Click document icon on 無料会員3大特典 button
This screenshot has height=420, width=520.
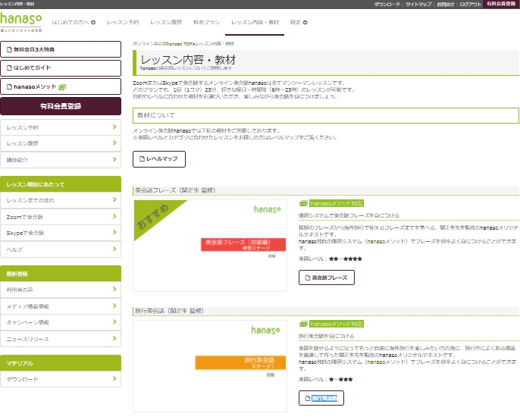point(10,49)
